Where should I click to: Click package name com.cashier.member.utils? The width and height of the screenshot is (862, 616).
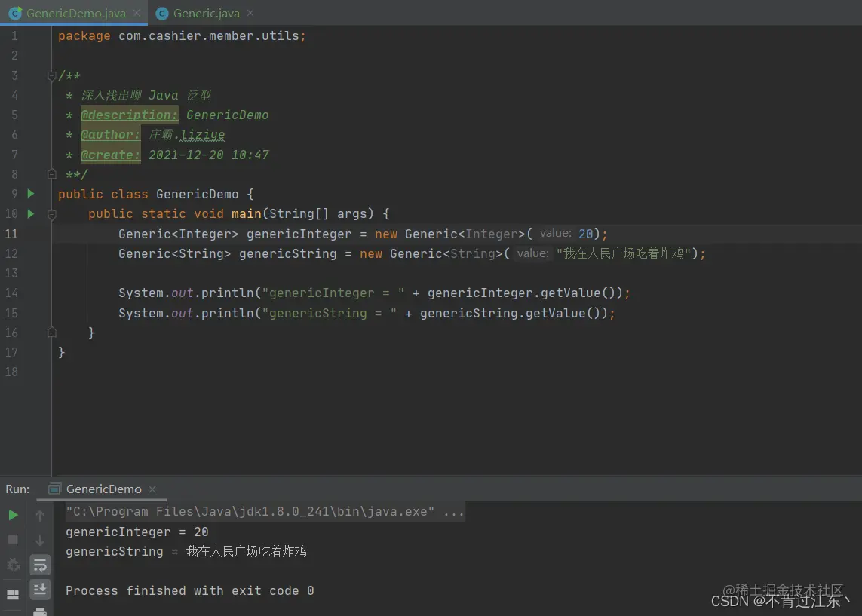point(209,35)
